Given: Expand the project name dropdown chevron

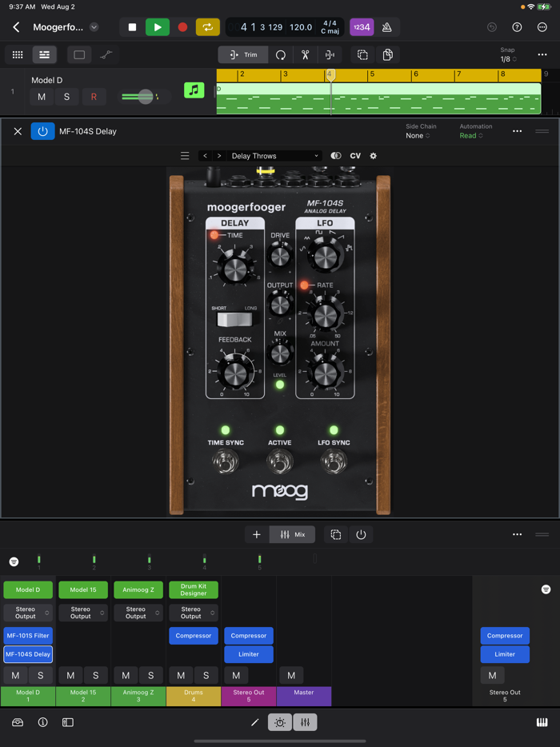Looking at the screenshot, I should [x=94, y=27].
